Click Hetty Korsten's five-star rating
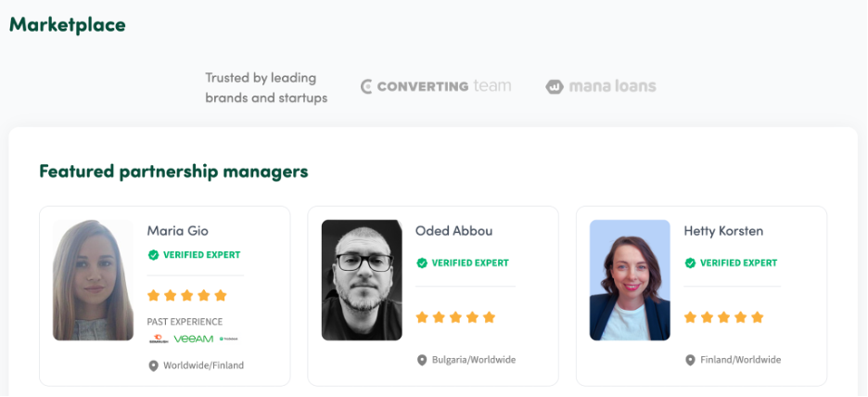This screenshot has height=397, width=868. [x=724, y=318]
